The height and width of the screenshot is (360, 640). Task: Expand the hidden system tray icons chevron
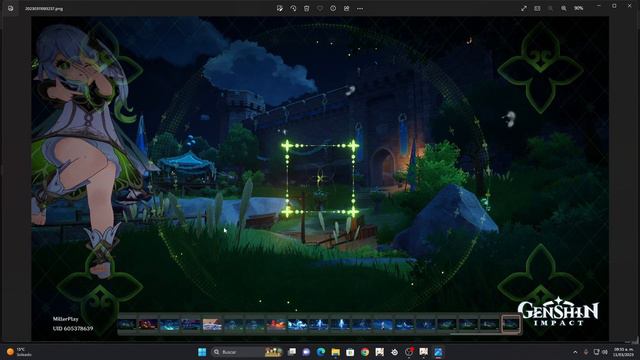576,352
